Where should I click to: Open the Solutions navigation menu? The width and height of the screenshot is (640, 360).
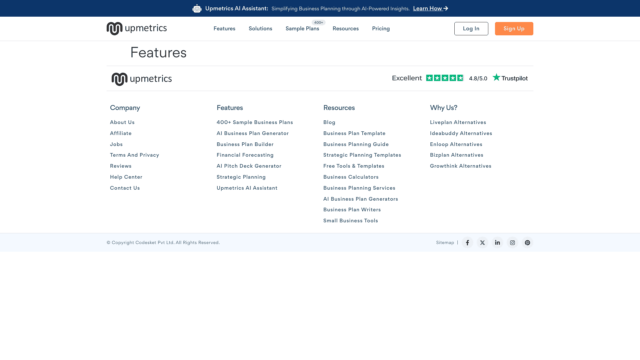(x=260, y=29)
